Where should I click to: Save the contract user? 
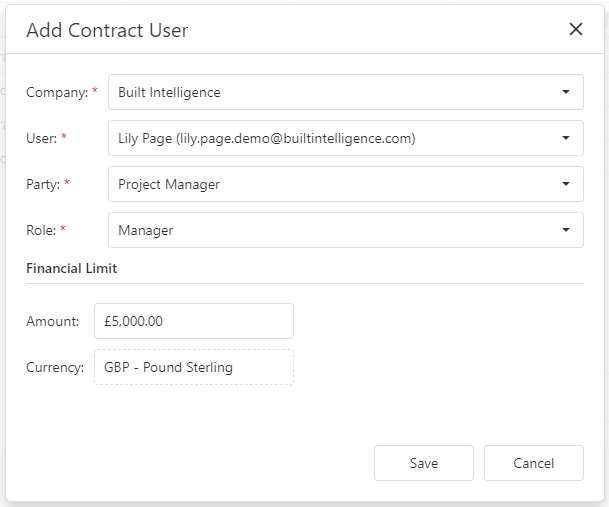pyautogui.click(x=424, y=463)
